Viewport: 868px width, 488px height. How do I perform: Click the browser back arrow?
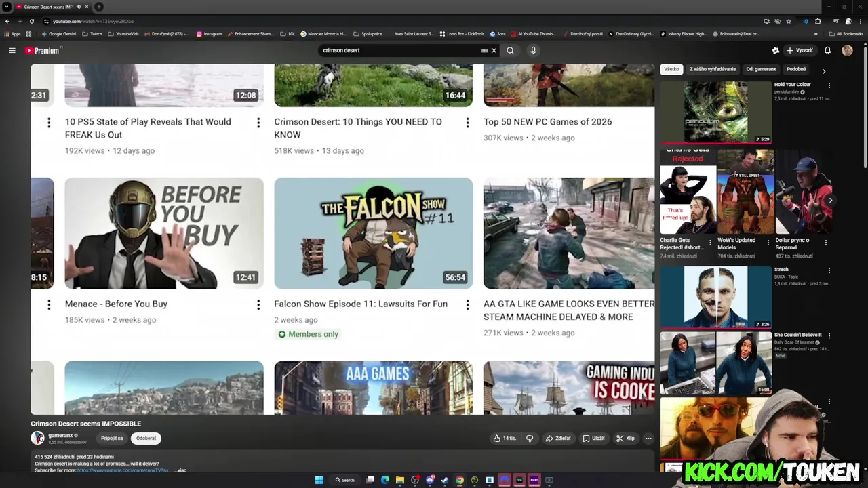point(7,21)
